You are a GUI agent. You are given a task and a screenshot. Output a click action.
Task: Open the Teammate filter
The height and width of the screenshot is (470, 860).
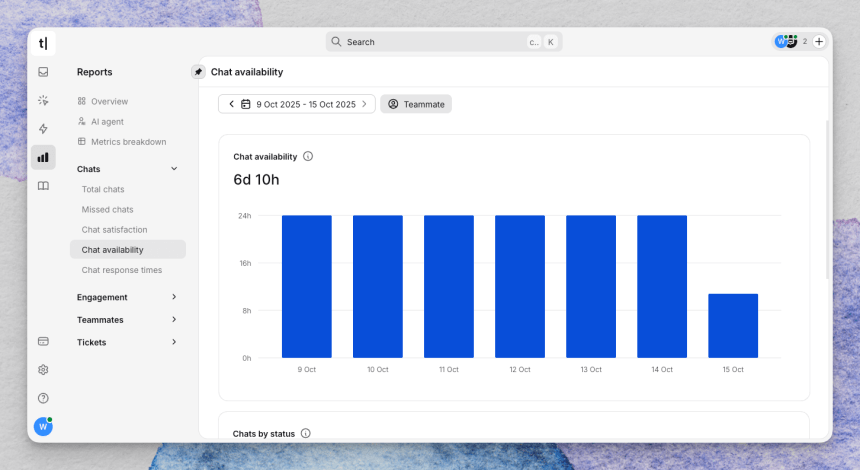click(416, 104)
